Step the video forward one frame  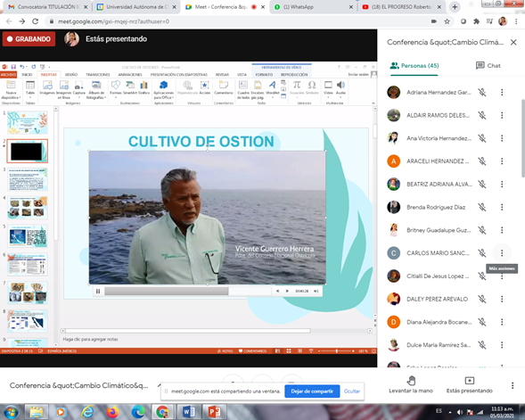(287, 291)
